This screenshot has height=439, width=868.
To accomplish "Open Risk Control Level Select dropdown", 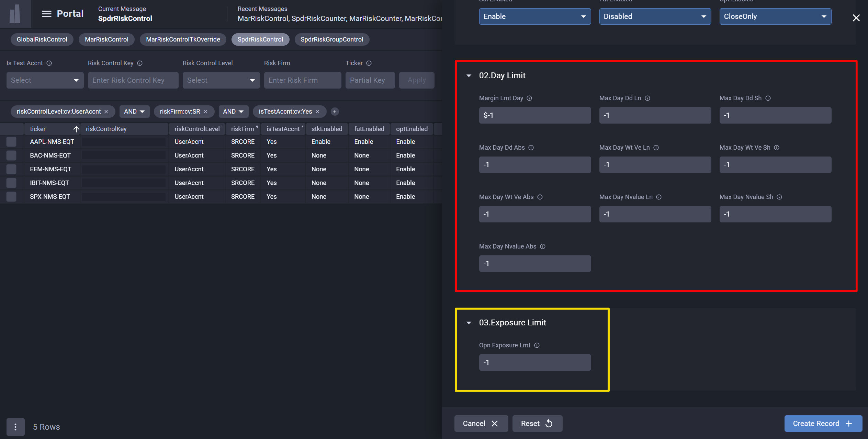I will 221,80.
